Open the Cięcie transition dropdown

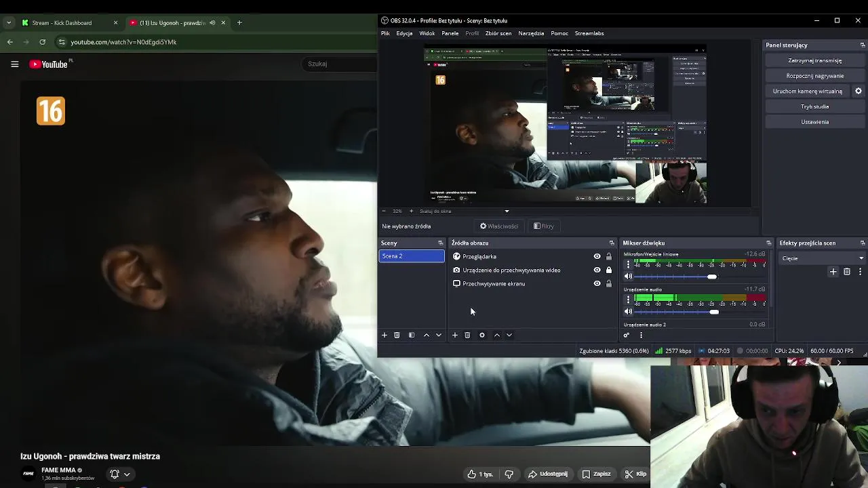[823, 258]
